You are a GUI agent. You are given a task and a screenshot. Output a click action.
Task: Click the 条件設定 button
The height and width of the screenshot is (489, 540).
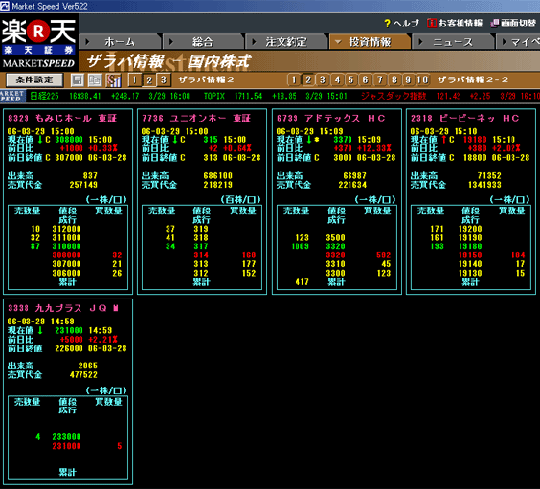pos(34,80)
